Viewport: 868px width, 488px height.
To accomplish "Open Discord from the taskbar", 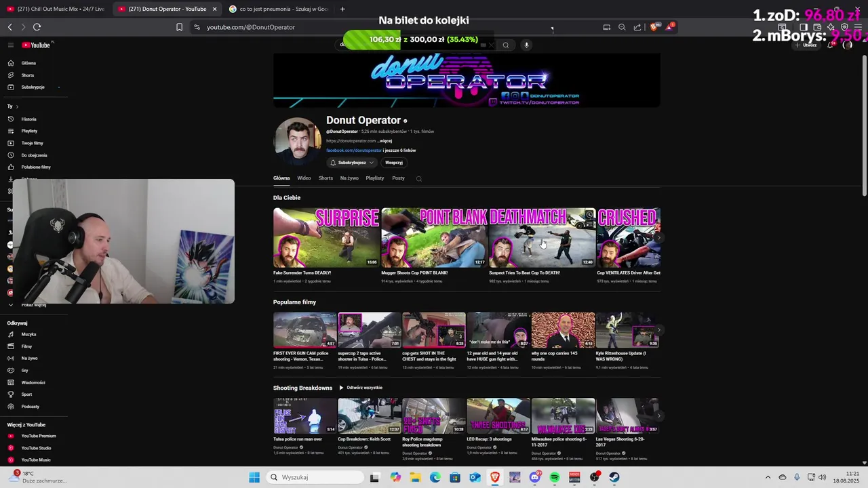I will [x=535, y=477].
